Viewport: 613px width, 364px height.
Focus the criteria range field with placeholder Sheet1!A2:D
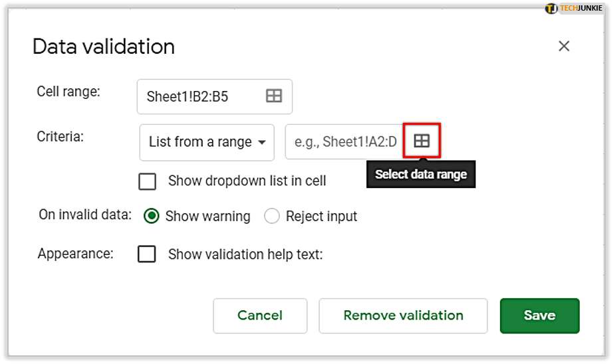344,142
